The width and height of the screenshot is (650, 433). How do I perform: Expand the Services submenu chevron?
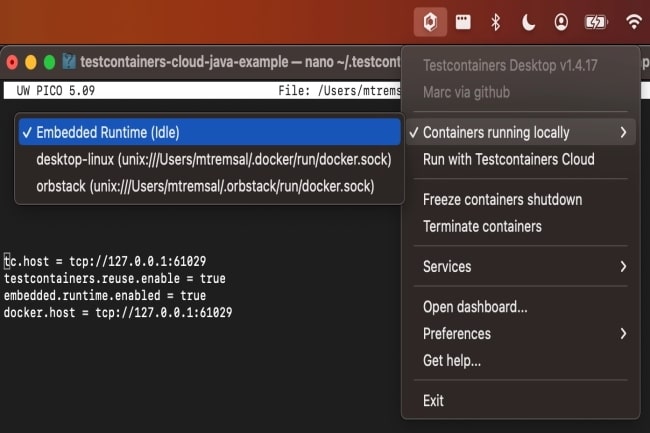(623, 266)
